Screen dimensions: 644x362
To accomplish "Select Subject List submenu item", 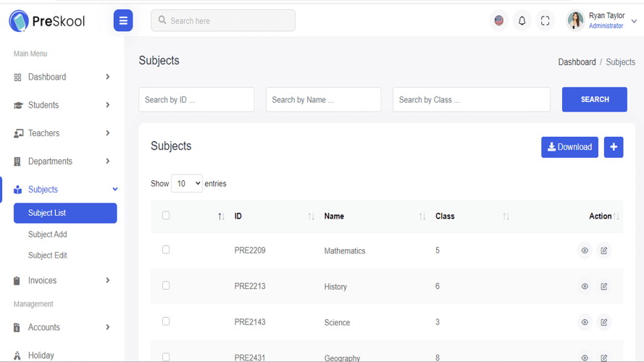I will [65, 213].
